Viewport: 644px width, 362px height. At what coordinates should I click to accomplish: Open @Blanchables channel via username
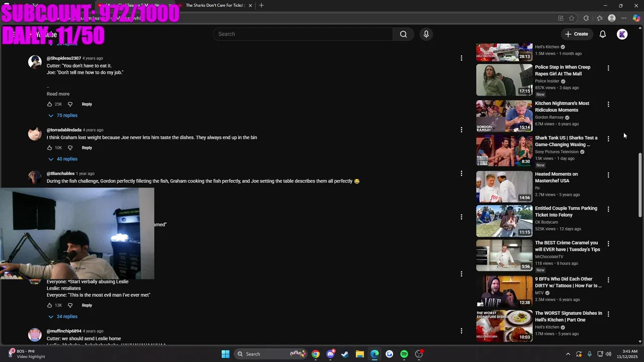coord(60,173)
